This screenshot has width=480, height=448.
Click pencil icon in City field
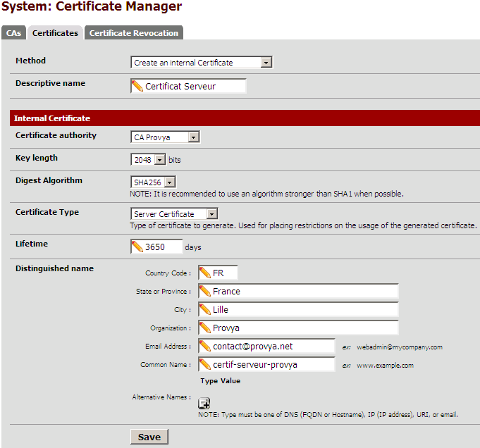[205, 309]
